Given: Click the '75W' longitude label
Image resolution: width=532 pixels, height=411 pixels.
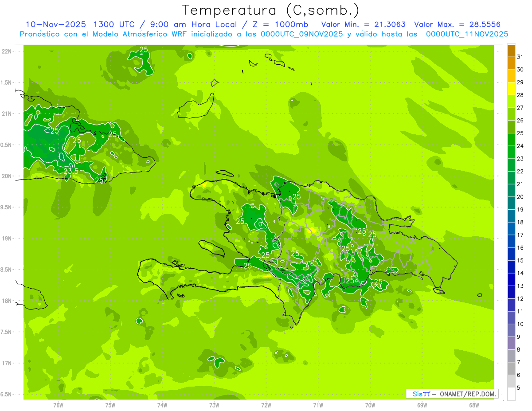Looking at the screenshot, I should [x=110, y=405].
